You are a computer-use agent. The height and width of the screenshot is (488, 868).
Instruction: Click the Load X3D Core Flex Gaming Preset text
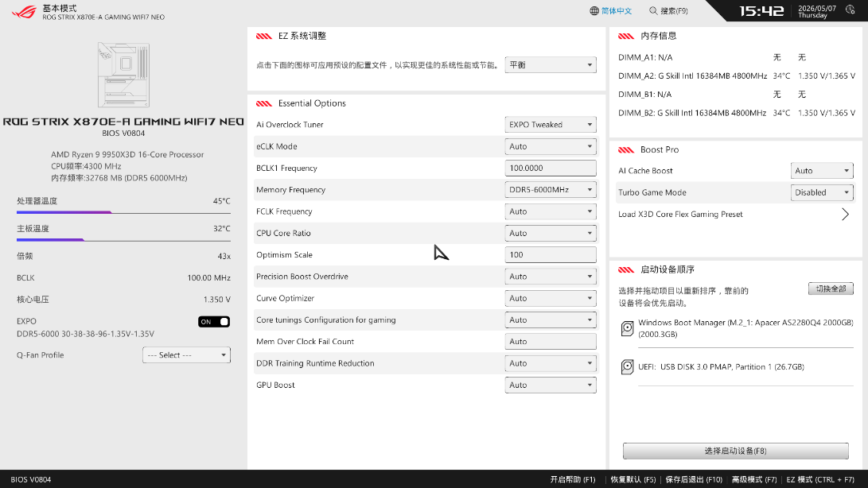point(680,214)
